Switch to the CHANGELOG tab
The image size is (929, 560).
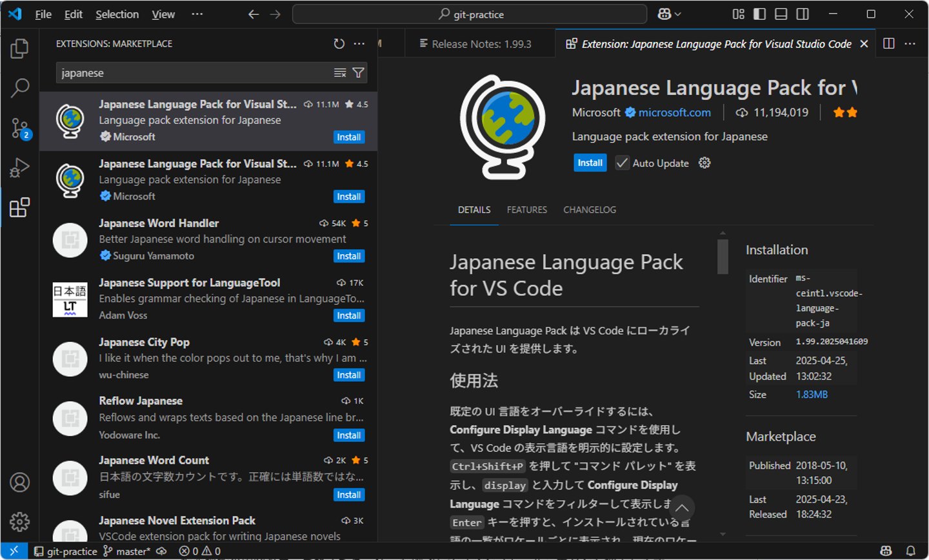[589, 210]
